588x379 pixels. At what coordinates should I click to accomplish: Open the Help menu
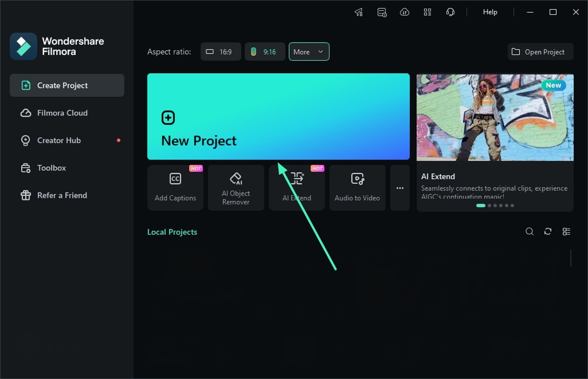coord(490,12)
